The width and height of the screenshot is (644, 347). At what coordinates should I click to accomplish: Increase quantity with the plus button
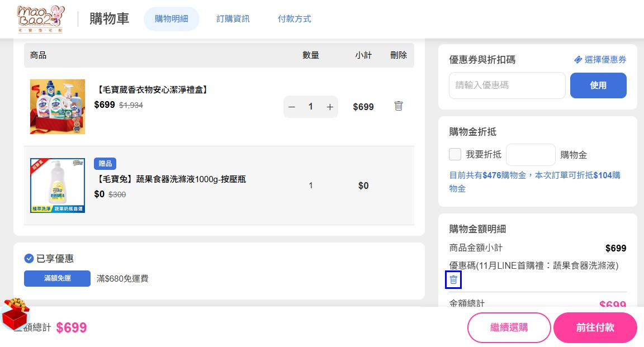(x=330, y=107)
